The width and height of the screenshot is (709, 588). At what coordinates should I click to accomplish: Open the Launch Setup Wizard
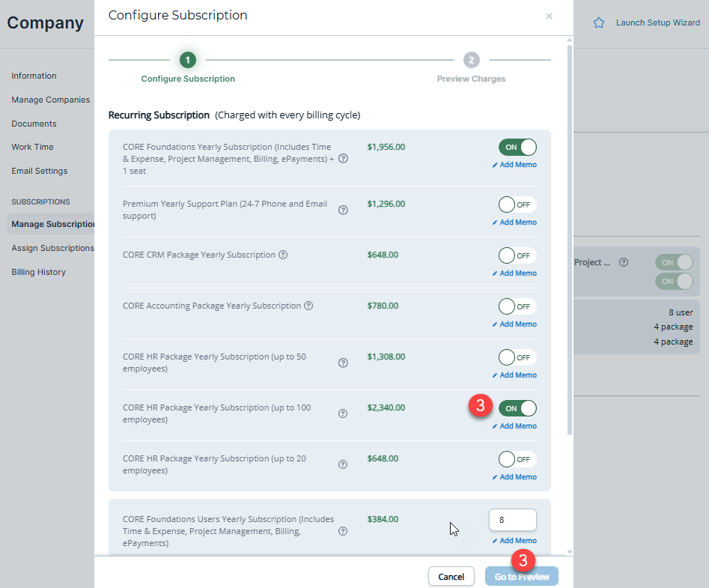pyautogui.click(x=658, y=22)
